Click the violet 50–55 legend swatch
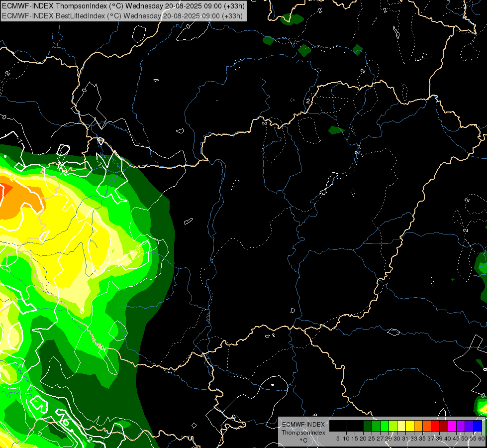The height and width of the screenshot is (448, 487). [x=469, y=426]
